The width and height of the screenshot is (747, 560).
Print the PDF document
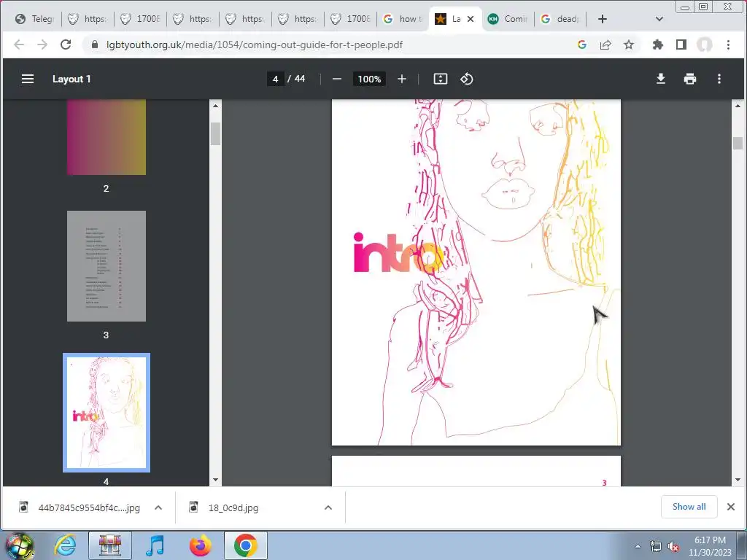tap(690, 79)
